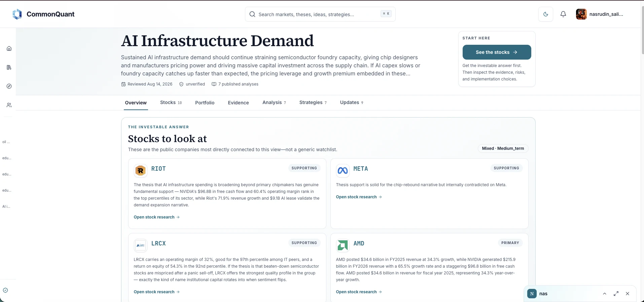Switch to the Stocks tab
644x302 pixels.
(171, 103)
